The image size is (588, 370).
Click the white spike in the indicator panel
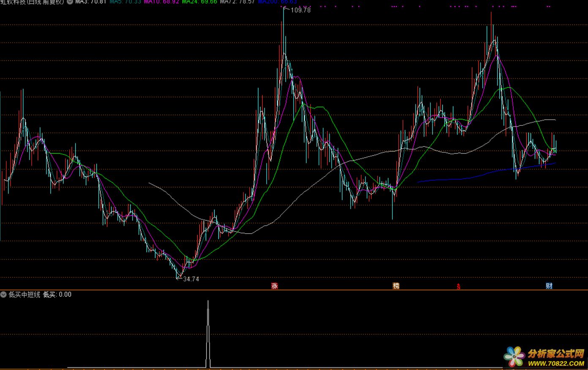[x=208, y=333]
